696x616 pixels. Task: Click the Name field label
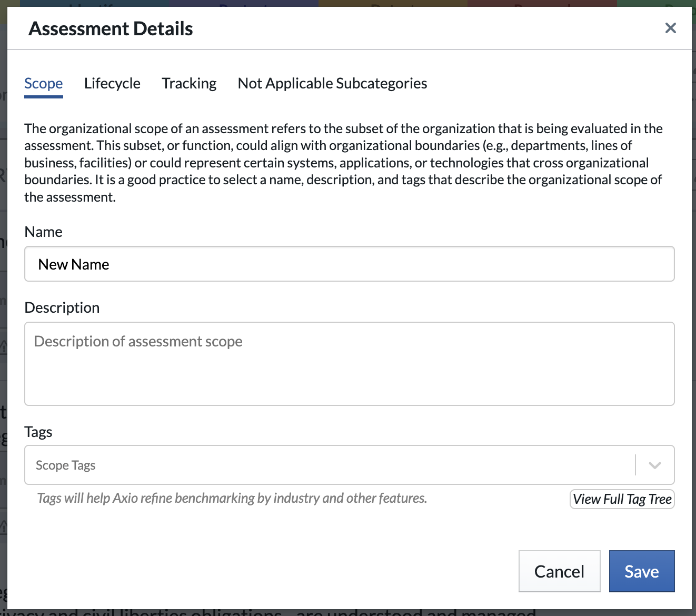tap(43, 232)
